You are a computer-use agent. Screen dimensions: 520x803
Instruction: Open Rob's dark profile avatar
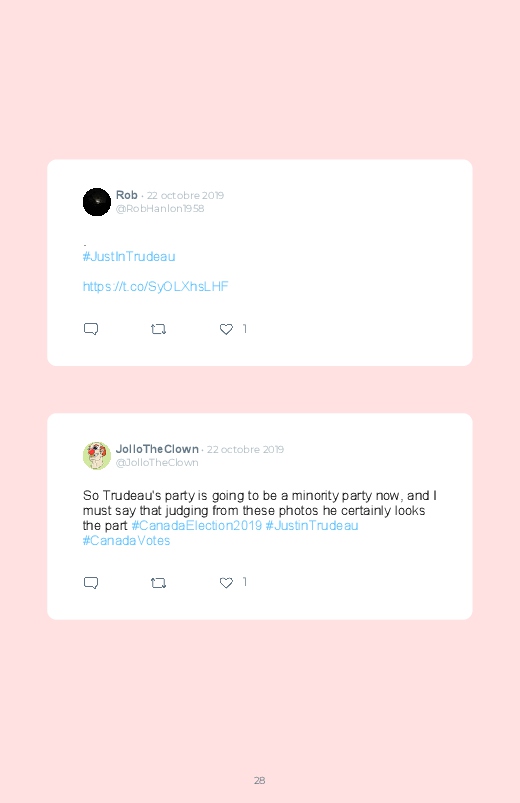pyautogui.click(x=97, y=202)
